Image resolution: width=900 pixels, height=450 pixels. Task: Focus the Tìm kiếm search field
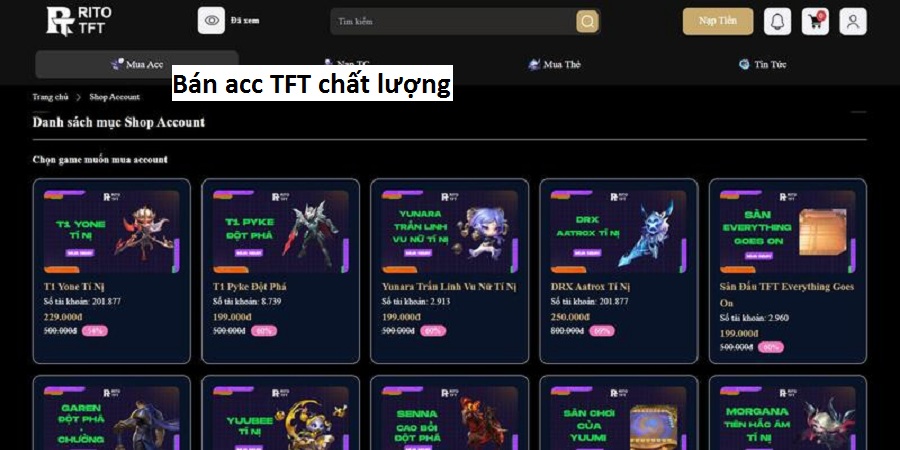pyautogui.click(x=453, y=22)
